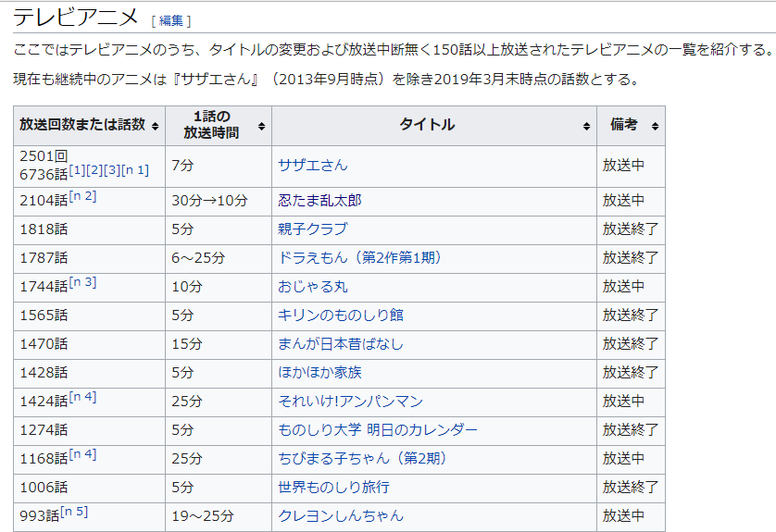776x532 pixels.
Task: Select the 1274話 cell
Action: pyautogui.click(x=89, y=430)
